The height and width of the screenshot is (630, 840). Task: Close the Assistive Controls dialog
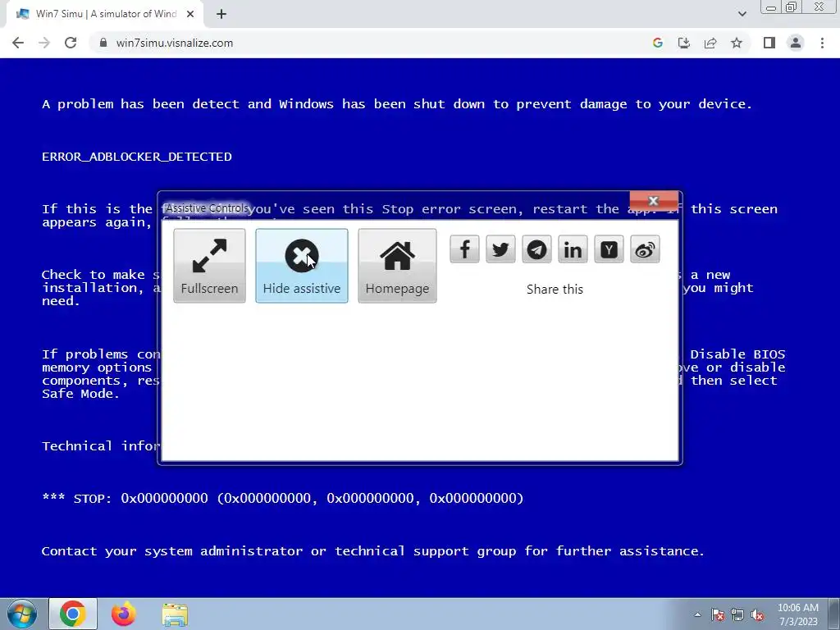coord(654,201)
